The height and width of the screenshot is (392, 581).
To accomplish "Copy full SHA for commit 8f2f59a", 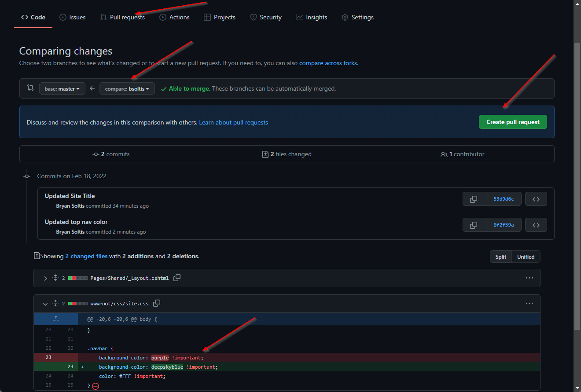I will click(474, 225).
